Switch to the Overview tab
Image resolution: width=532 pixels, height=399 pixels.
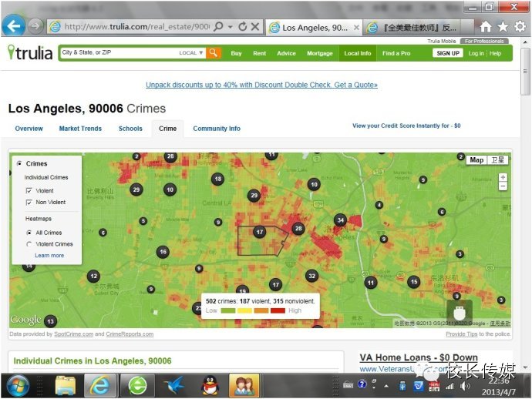pyautogui.click(x=29, y=129)
